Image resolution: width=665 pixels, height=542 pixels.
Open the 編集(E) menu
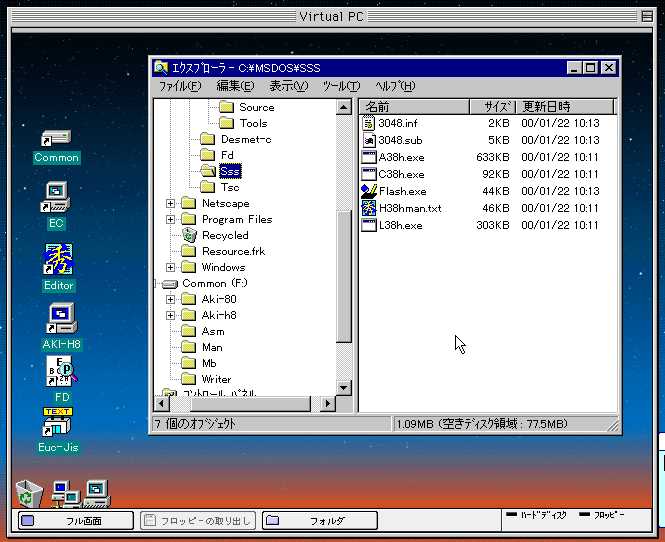pos(235,86)
